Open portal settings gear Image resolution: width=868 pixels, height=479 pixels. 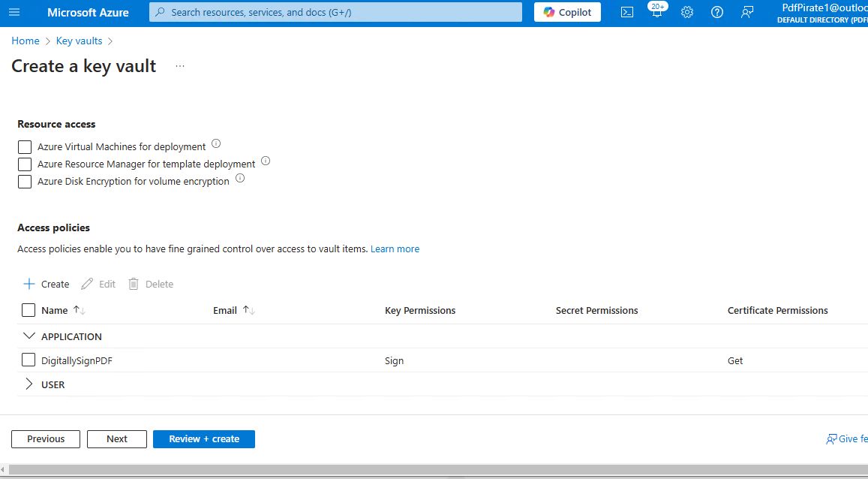[687, 12]
